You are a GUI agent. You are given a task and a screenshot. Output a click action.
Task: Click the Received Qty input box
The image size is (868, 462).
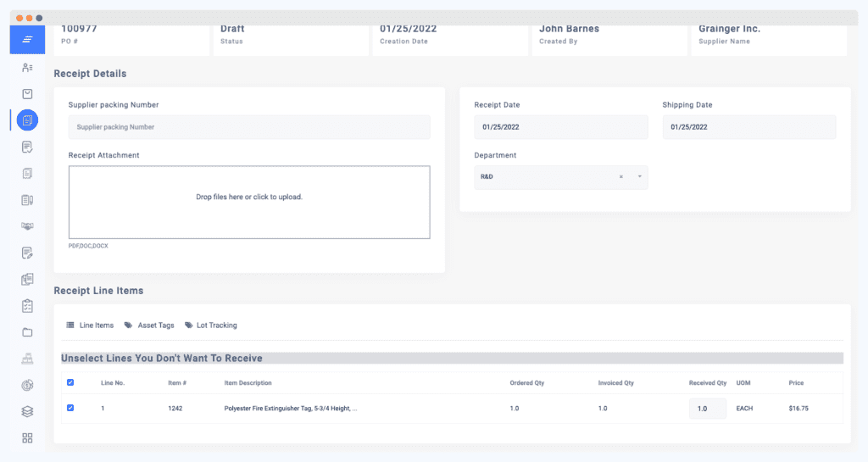click(707, 409)
